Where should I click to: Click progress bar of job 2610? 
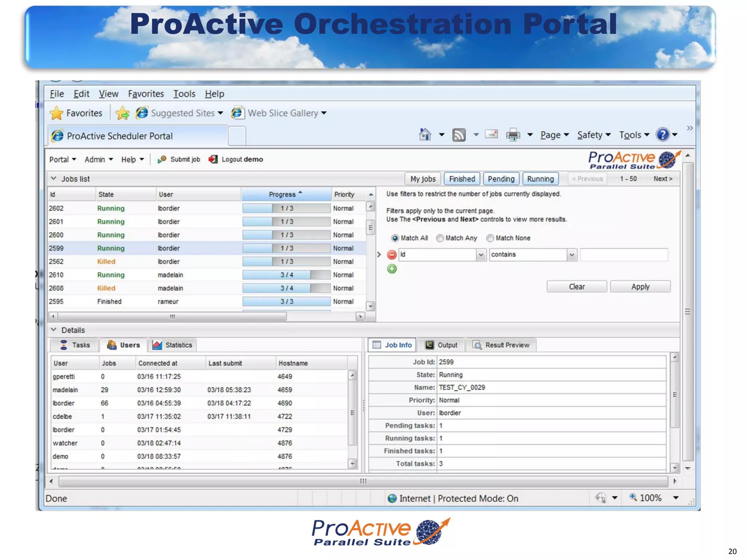click(286, 275)
